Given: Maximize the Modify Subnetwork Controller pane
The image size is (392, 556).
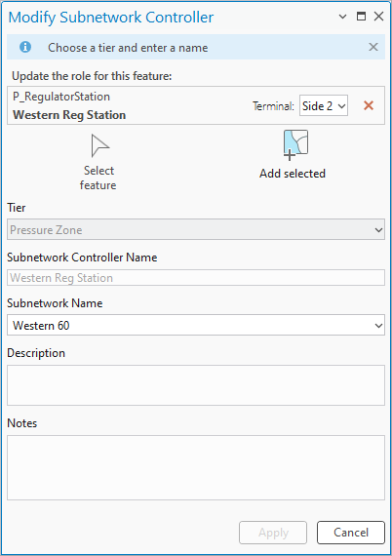Looking at the screenshot, I should [361, 17].
